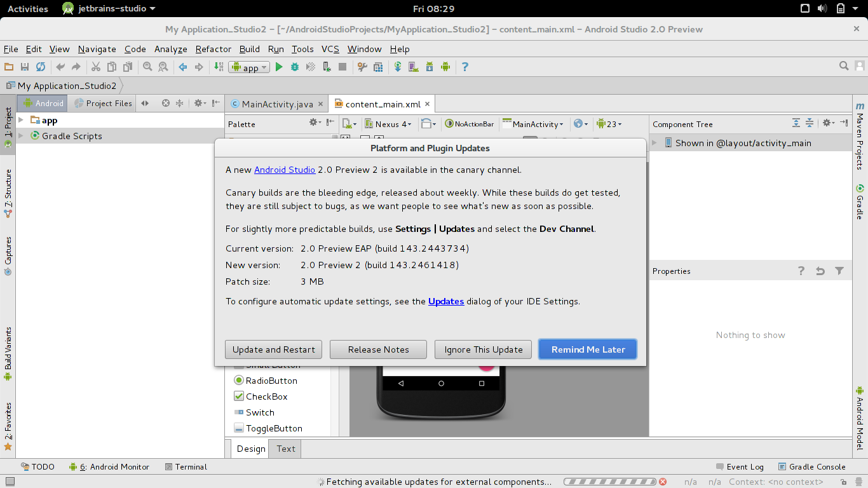Click the Paste clipboard icon
Viewport: 868px width, 488px height.
[x=128, y=67]
